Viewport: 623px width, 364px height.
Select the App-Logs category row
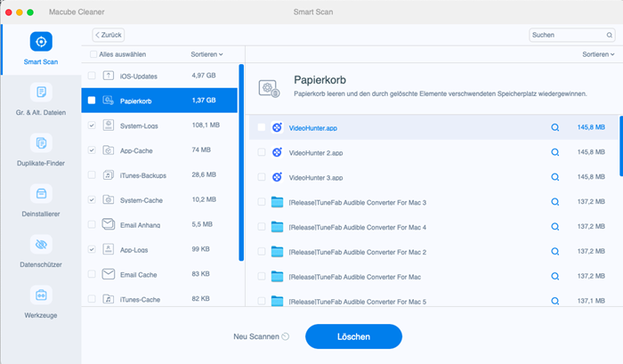(x=159, y=249)
